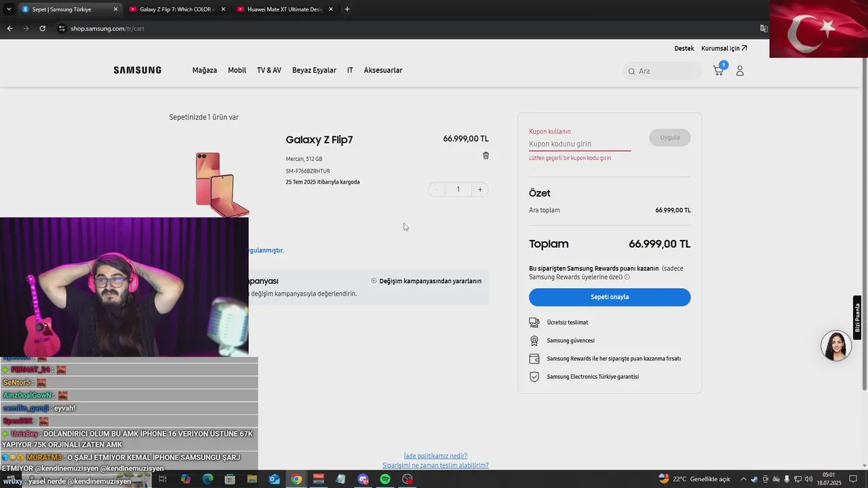Open the IT menu

tap(350, 70)
